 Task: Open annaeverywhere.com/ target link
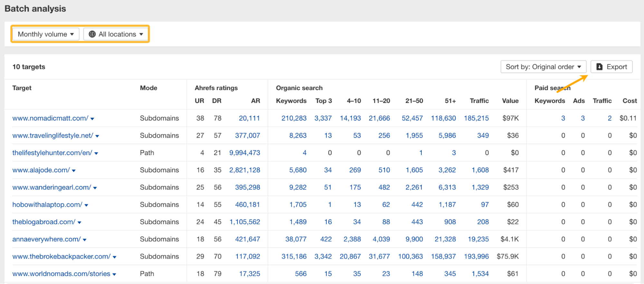tap(46, 239)
